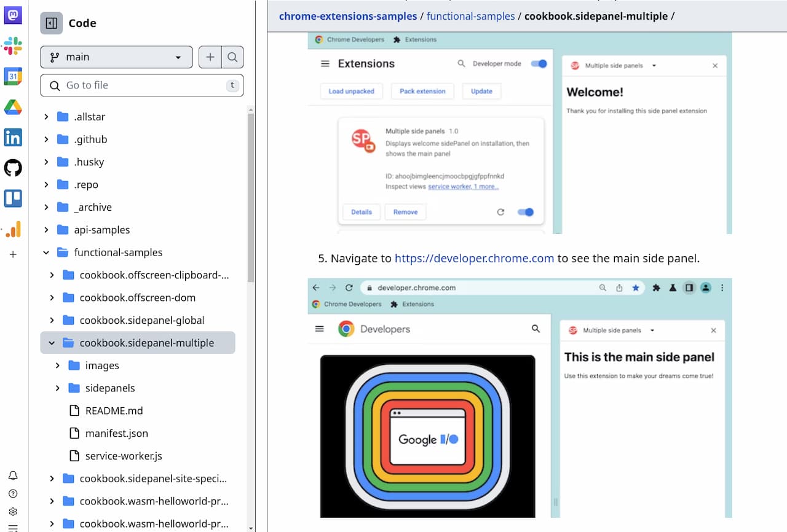Open Google Calendar sidebar app
787x532 pixels.
[x=13, y=76]
